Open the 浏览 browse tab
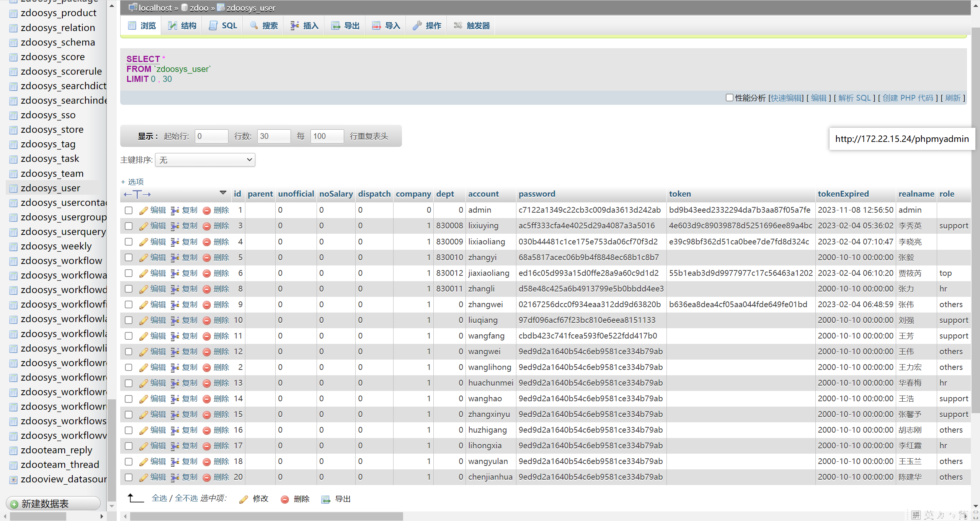Viewport: 980px width, 521px height. [x=142, y=26]
